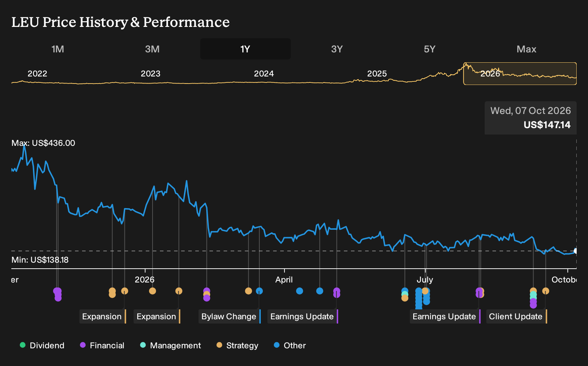Click orange Strategy dot just before Bylaw Change blue dot
Viewport: 588px width, 366px height.
point(248,291)
